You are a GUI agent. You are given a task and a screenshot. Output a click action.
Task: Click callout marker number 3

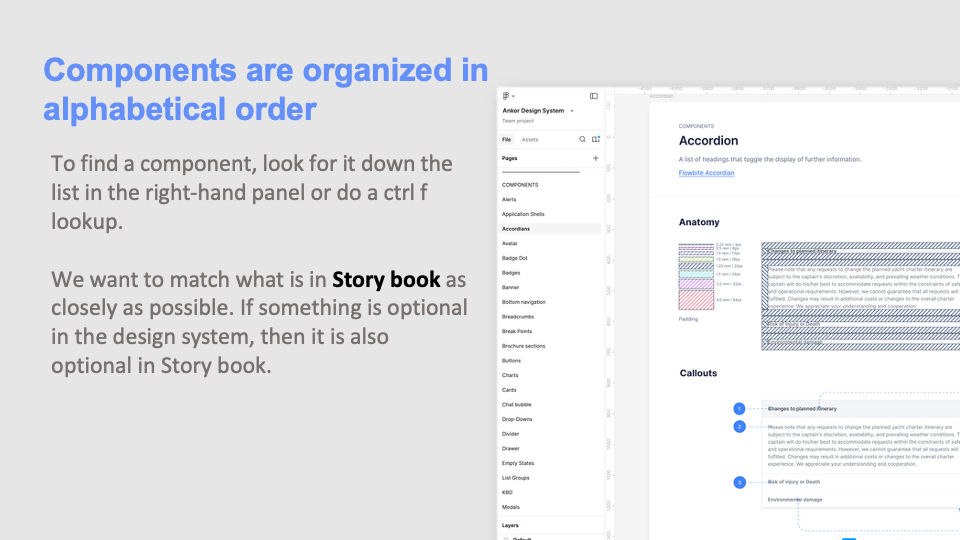pos(739,482)
